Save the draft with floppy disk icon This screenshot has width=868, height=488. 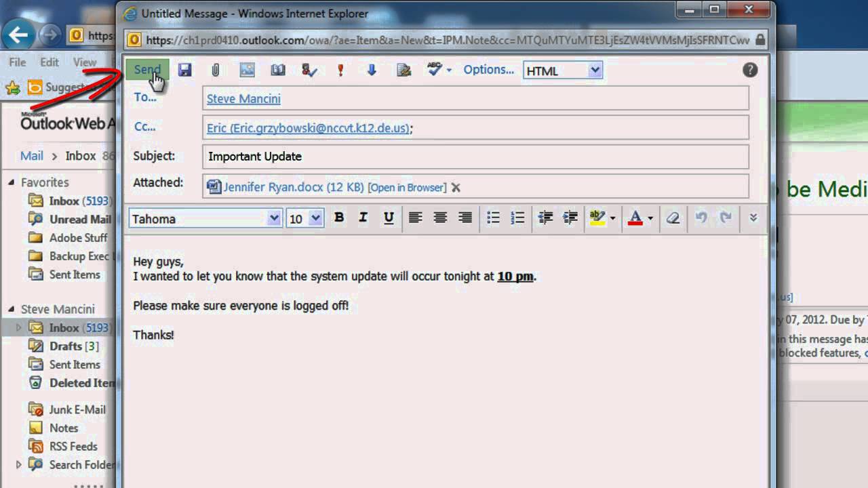point(184,70)
